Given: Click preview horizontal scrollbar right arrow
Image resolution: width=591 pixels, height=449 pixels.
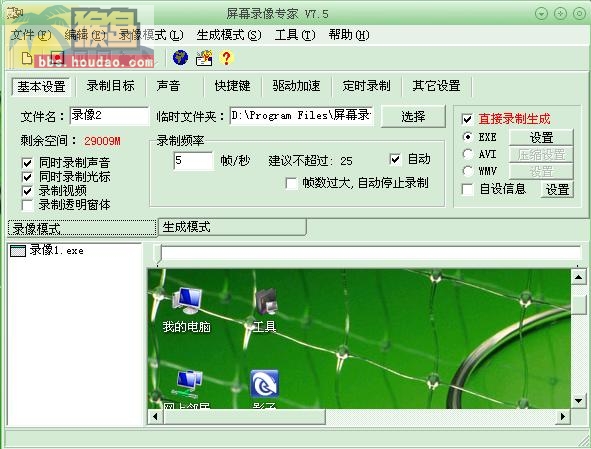Looking at the screenshot, I should point(563,417).
